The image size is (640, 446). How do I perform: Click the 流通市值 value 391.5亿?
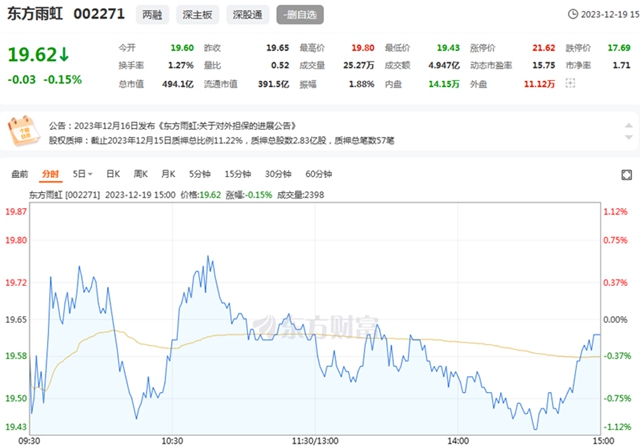pyautogui.click(x=273, y=84)
